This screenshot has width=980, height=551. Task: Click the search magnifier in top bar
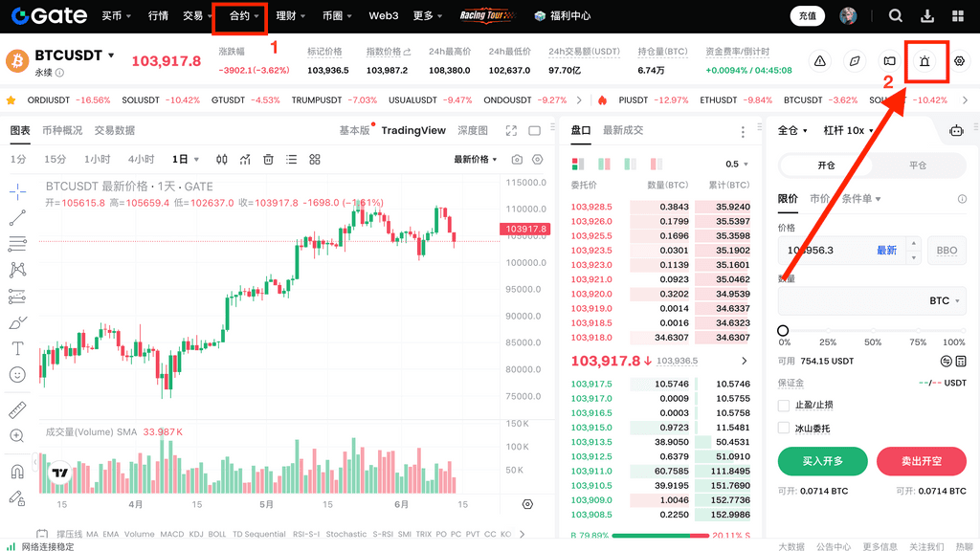(896, 16)
